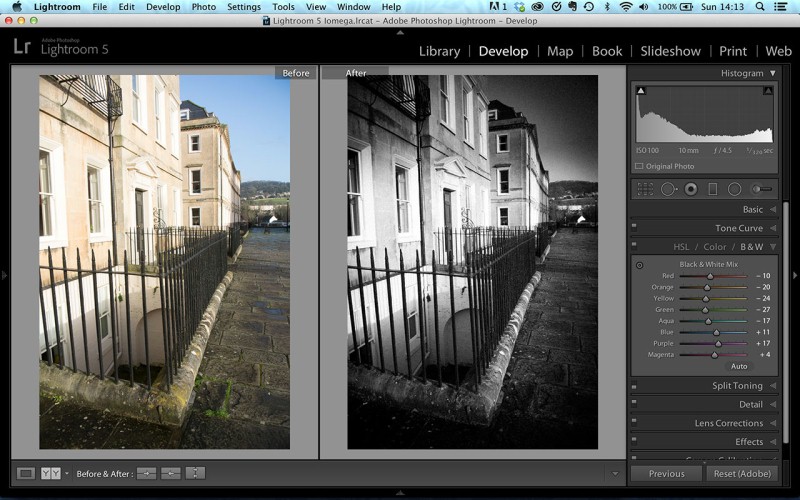Expand the Basic panel

(773, 209)
